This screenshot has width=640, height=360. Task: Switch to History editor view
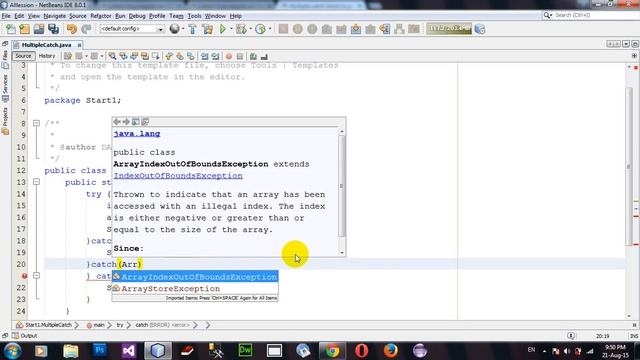pyautogui.click(x=47, y=56)
